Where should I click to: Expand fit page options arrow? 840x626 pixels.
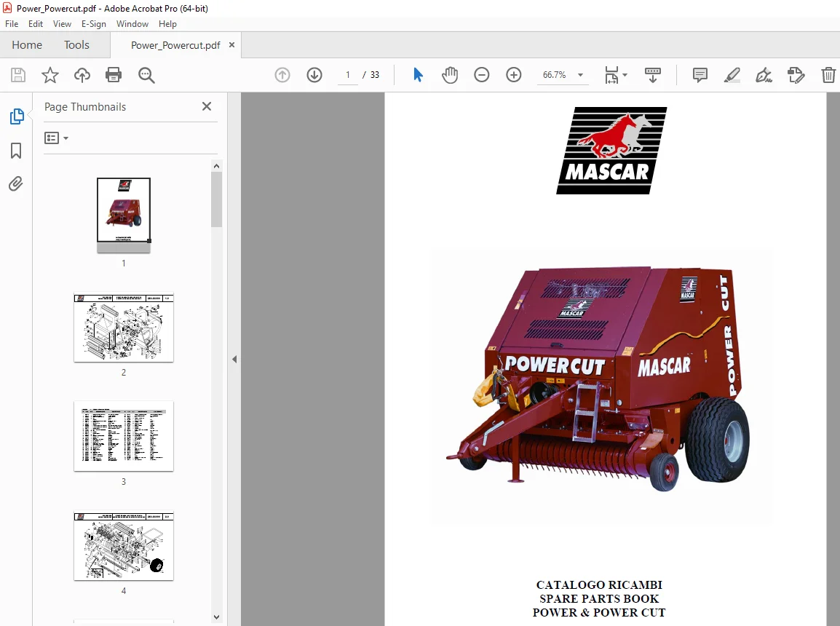coord(625,75)
